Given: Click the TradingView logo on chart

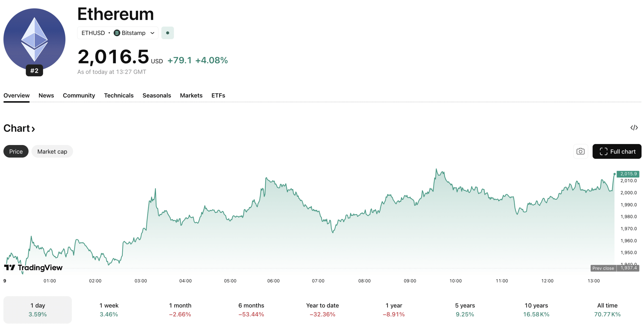Looking at the screenshot, I should [x=33, y=267].
